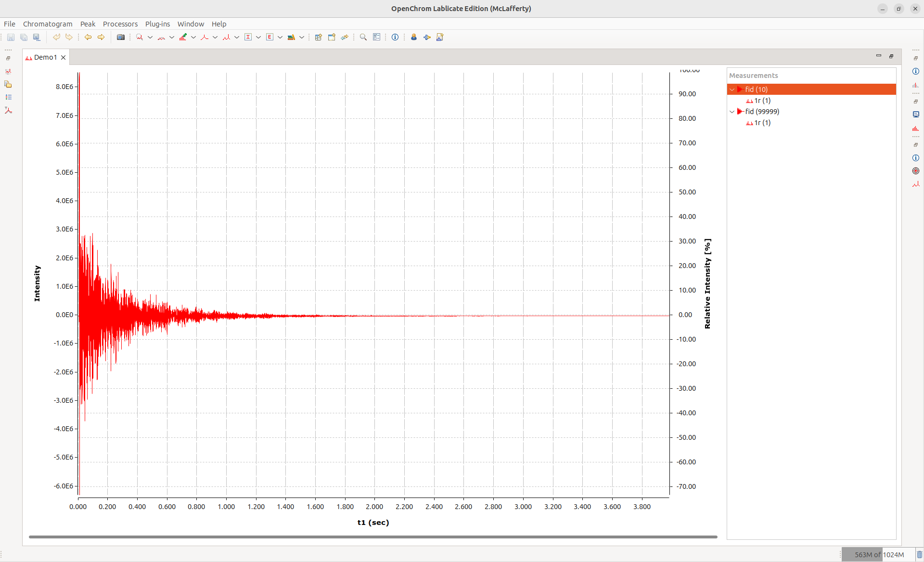Click the camera snapshot toolbar icon
This screenshot has height=562, width=924.
pyautogui.click(x=121, y=37)
